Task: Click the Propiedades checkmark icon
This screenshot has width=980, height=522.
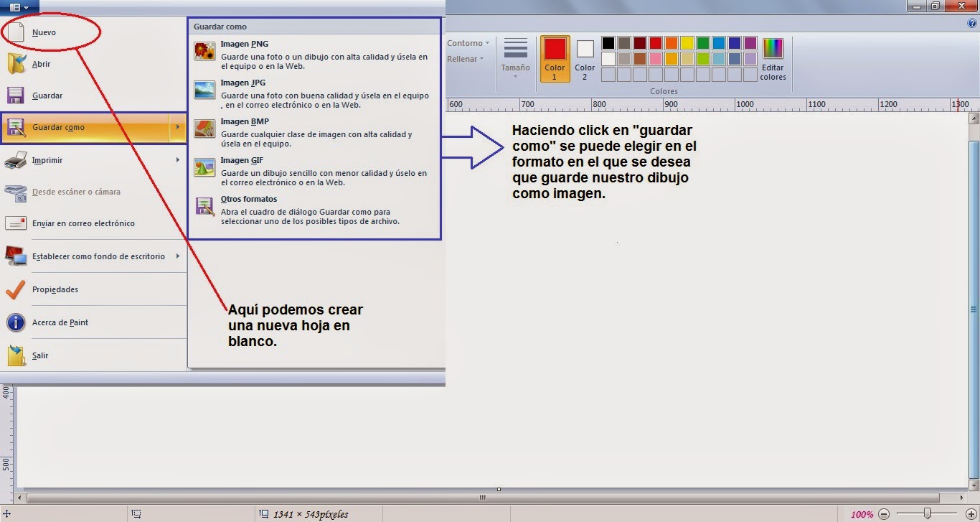Action: 16,289
